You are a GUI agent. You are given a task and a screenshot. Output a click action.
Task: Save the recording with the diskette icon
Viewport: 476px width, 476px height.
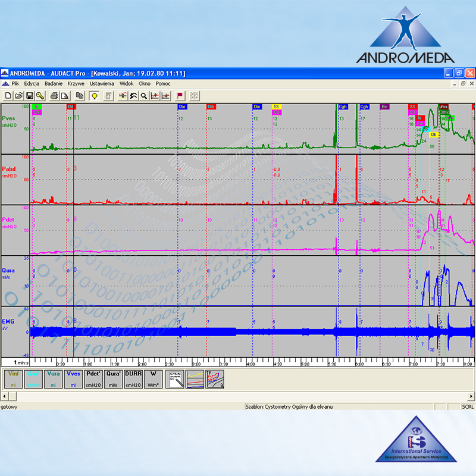(x=29, y=96)
